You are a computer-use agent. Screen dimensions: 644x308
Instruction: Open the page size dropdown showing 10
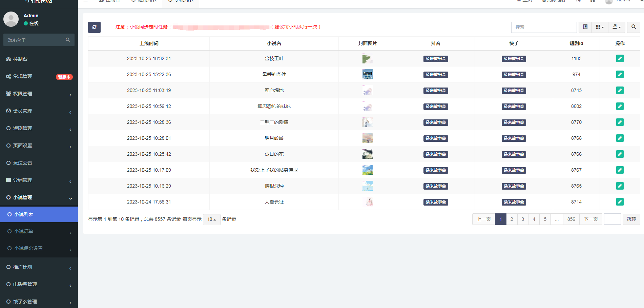click(211, 219)
